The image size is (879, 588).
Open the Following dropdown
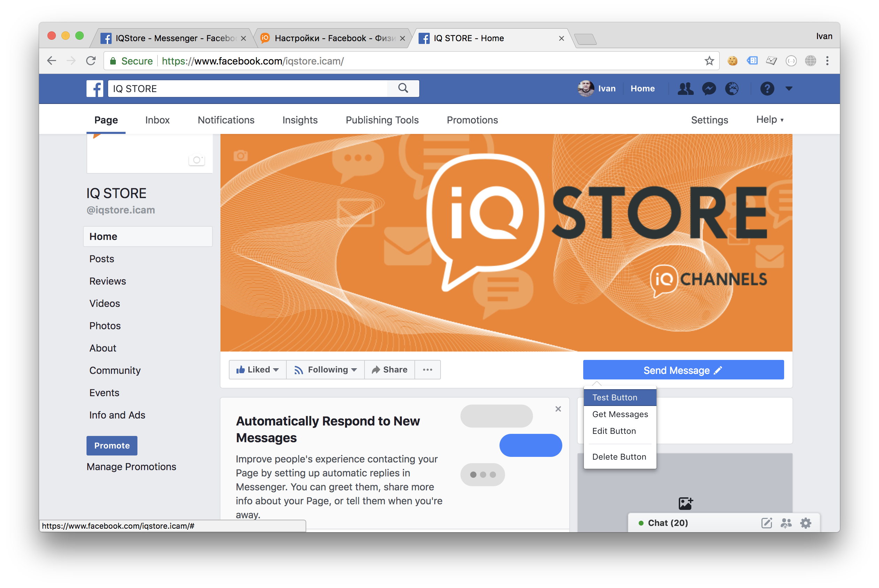pyautogui.click(x=325, y=370)
